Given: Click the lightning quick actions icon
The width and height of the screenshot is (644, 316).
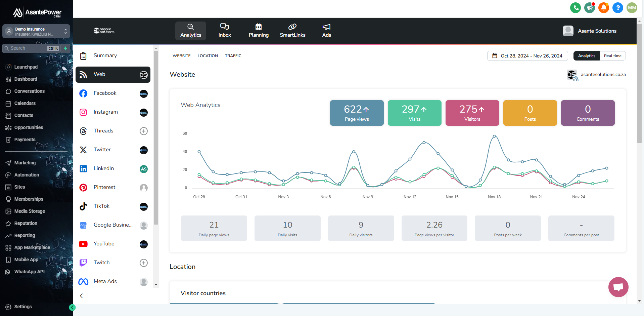Looking at the screenshot, I should [66, 48].
